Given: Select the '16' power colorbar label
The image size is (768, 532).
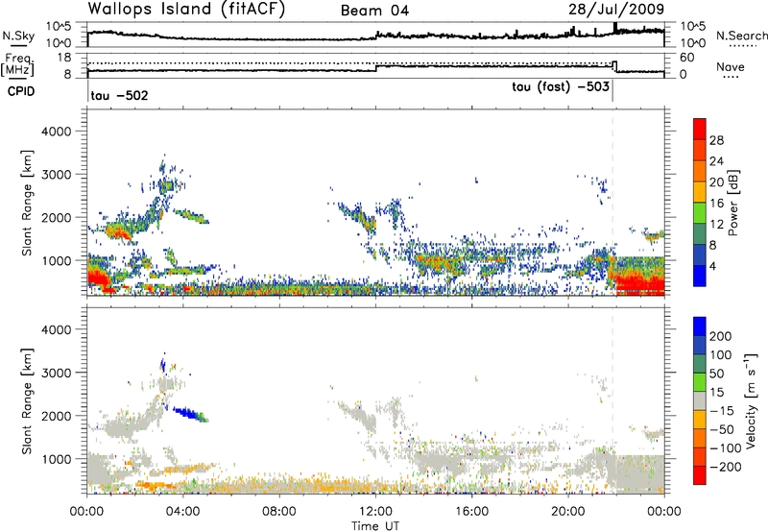Looking at the screenshot, I should tap(716, 204).
